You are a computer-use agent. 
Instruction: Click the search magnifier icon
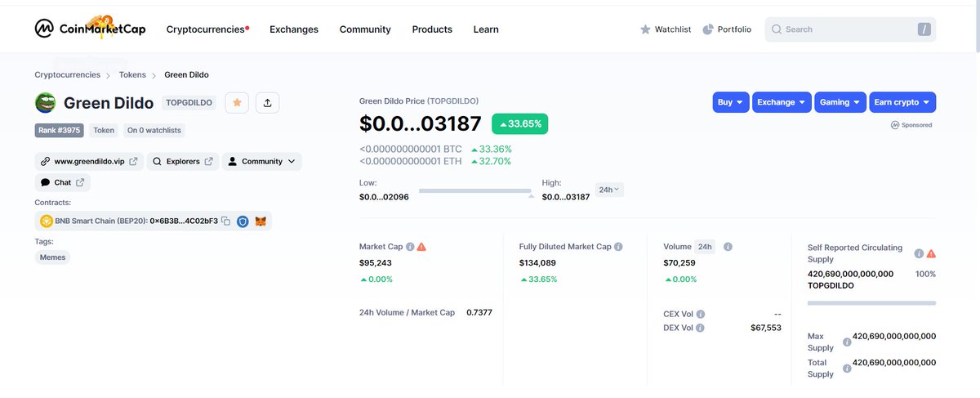777,29
